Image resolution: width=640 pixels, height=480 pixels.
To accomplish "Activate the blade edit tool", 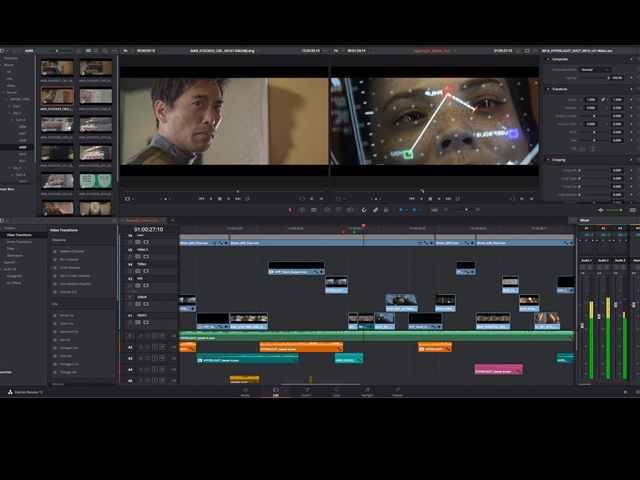I will [x=313, y=210].
